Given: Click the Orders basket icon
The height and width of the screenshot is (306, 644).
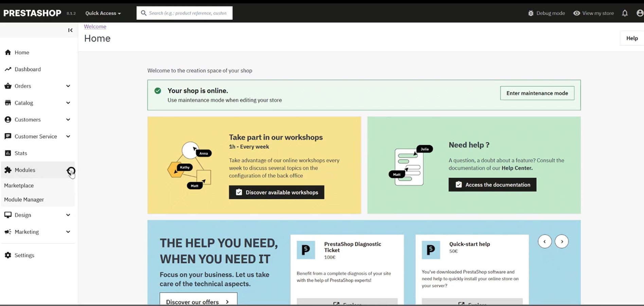Looking at the screenshot, I should (8, 86).
